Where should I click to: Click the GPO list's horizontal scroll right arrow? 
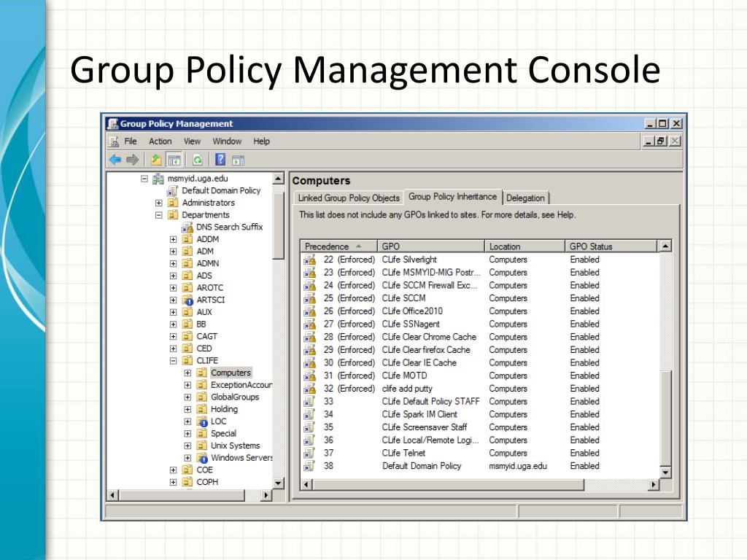[654, 485]
